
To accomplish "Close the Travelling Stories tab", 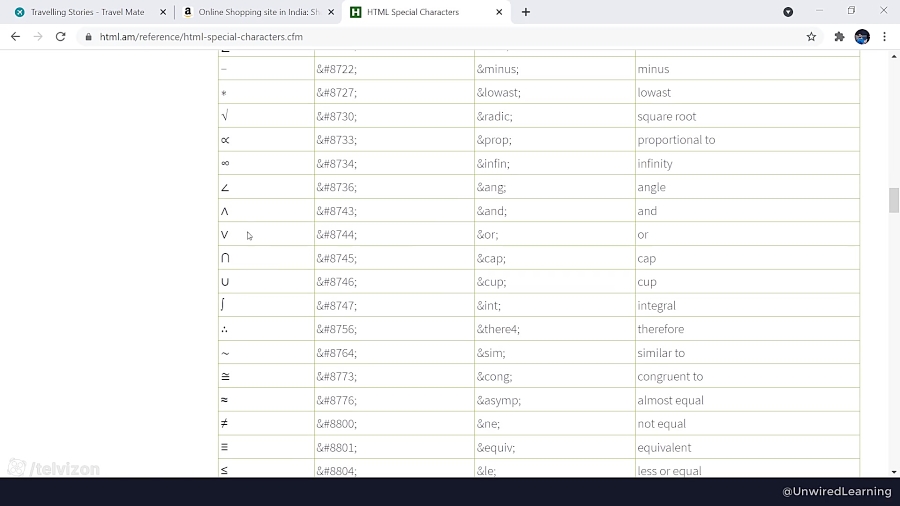I will click(163, 12).
